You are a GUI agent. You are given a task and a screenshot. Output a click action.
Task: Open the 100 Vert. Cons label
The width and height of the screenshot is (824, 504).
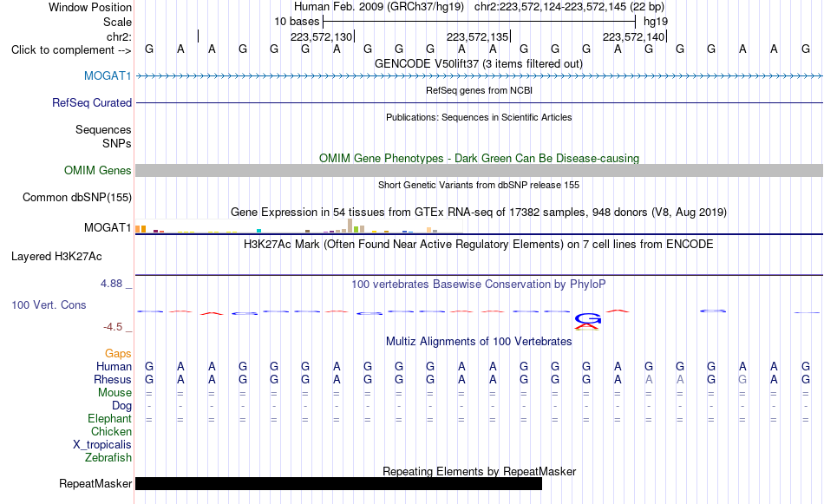tap(49, 304)
